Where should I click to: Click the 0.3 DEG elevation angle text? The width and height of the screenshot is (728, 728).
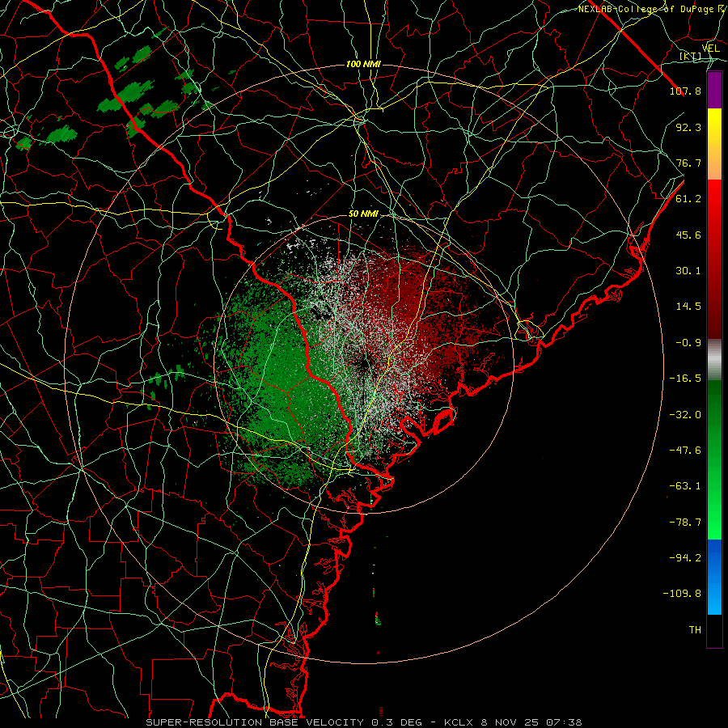click(x=396, y=722)
